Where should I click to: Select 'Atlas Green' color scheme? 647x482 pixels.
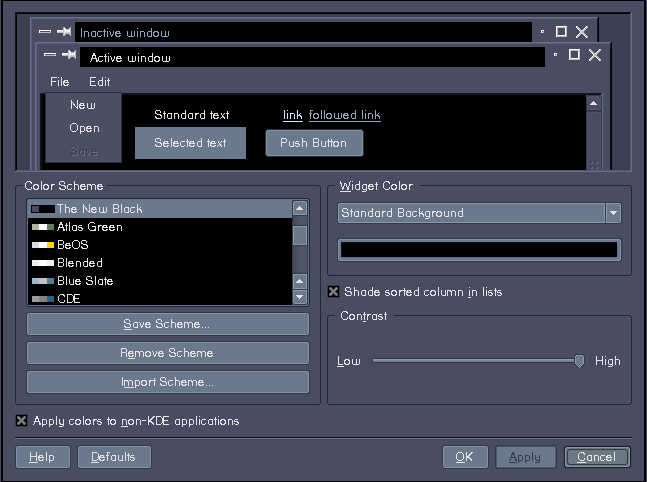pyautogui.click(x=160, y=227)
